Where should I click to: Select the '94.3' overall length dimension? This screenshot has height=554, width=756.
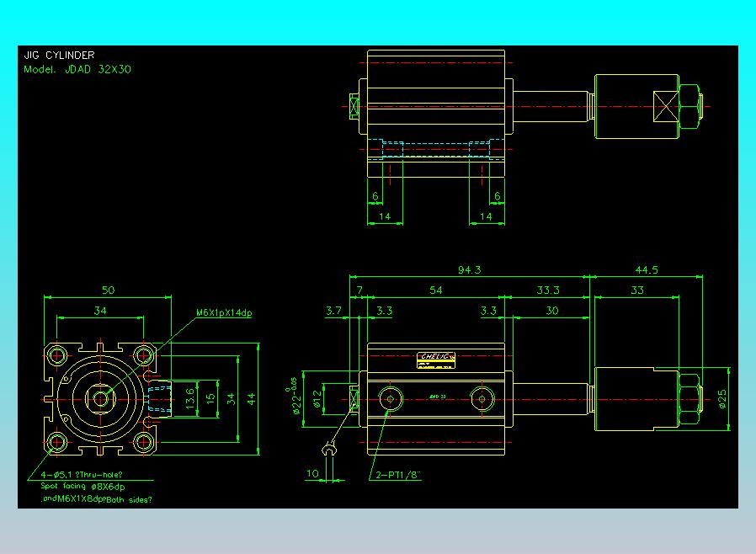point(469,270)
